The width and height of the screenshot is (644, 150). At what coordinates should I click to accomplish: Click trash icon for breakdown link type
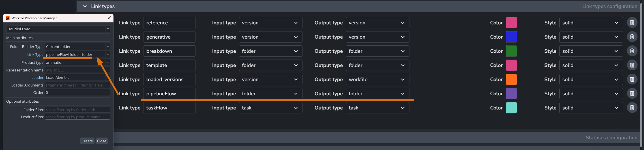(x=632, y=51)
